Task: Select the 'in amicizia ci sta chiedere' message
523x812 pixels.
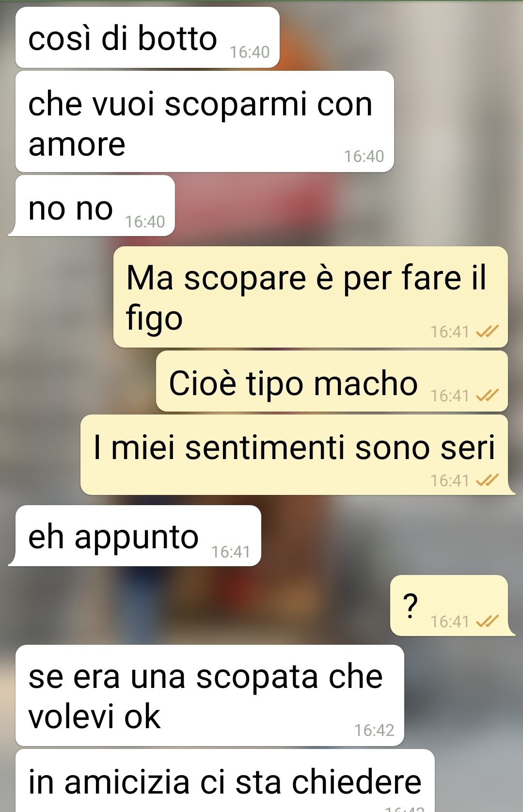Action: point(225,780)
